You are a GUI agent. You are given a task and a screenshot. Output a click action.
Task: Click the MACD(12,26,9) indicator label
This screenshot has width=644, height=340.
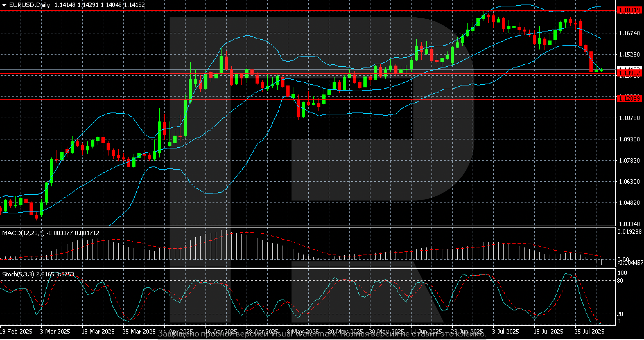[x=23, y=233]
